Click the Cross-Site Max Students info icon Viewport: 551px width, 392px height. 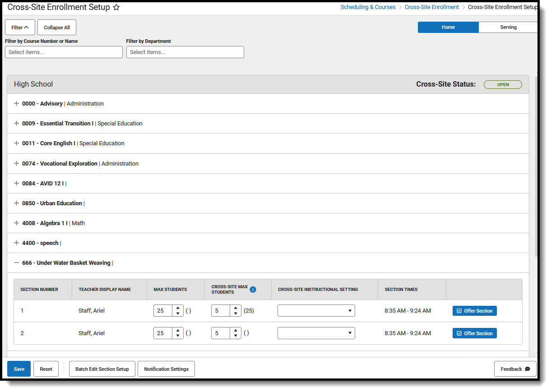tap(253, 290)
